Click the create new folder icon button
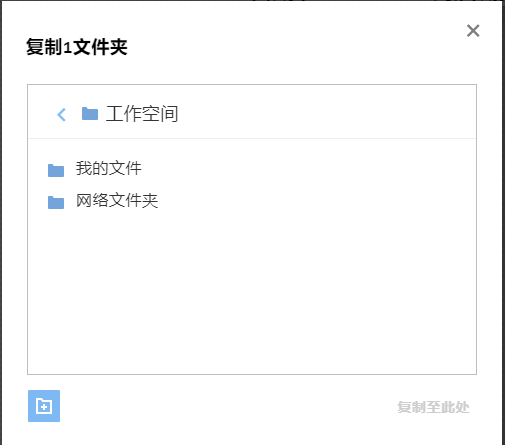 (44, 406)
